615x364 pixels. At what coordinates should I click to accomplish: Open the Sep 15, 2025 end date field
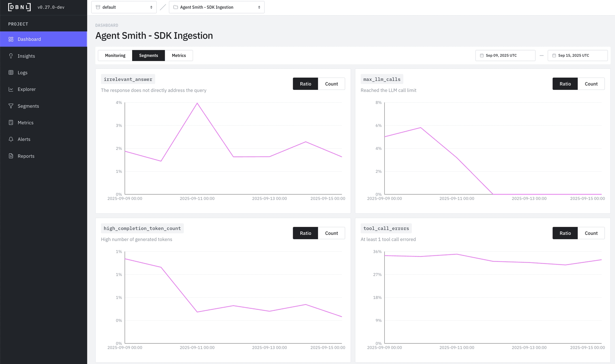[577, 55]
